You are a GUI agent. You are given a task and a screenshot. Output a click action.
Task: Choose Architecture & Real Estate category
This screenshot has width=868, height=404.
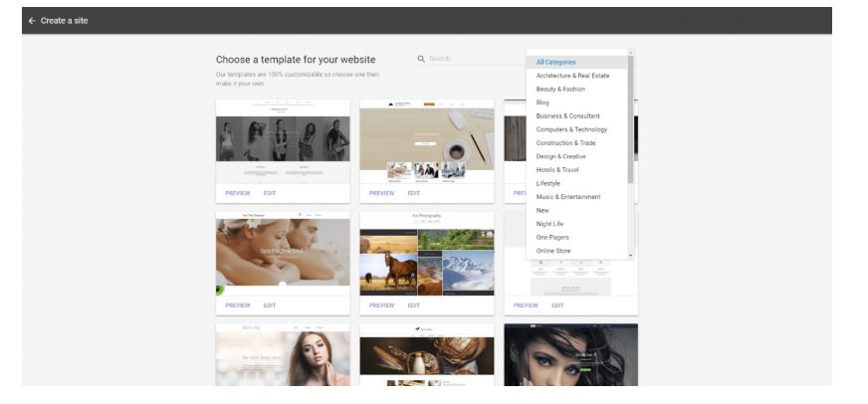tap(576, 76)
